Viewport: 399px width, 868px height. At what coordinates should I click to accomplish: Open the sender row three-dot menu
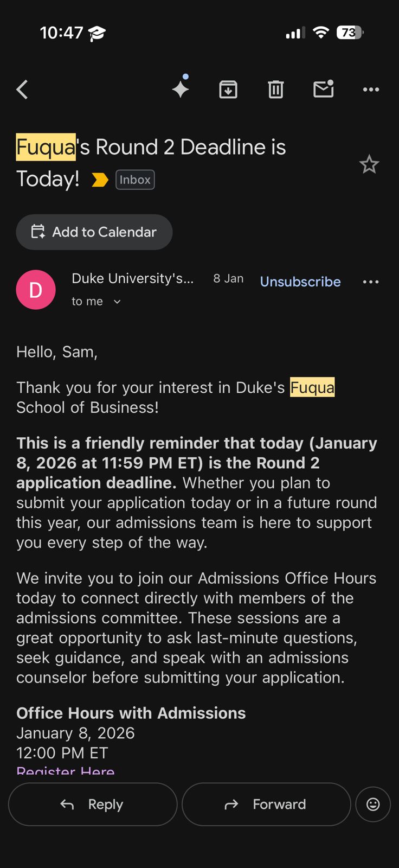(371, 282)
